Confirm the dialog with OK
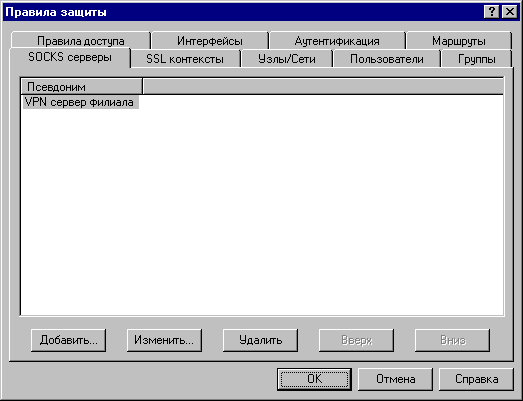This screenshot has width=523, height=401. pyautogui.click(x=315, y=379)
